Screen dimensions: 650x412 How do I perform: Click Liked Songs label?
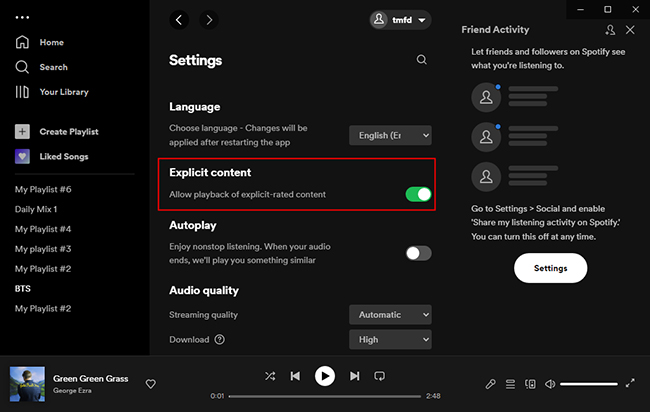click(64, 157)
